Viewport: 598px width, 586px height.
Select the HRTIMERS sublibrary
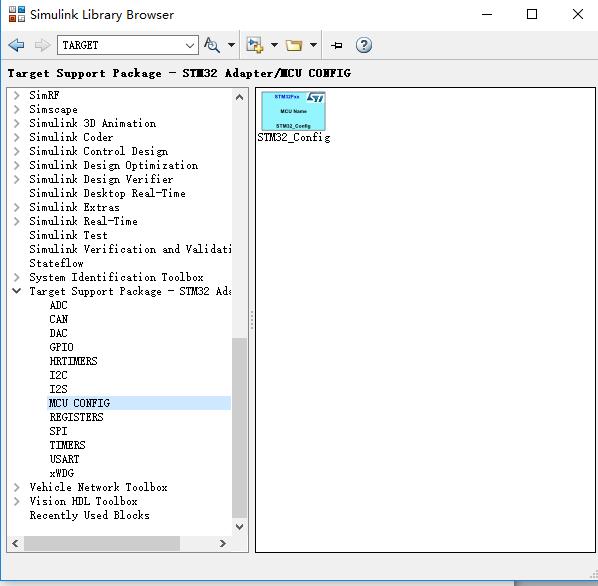73,361
